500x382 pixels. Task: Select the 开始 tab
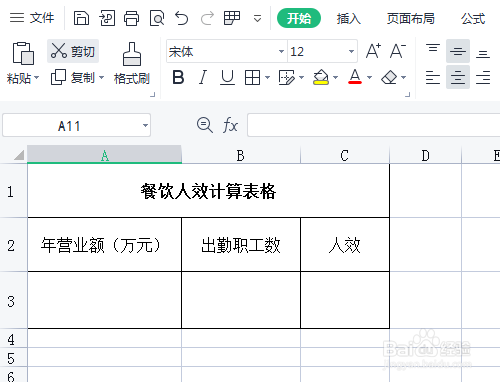[299, 18]
